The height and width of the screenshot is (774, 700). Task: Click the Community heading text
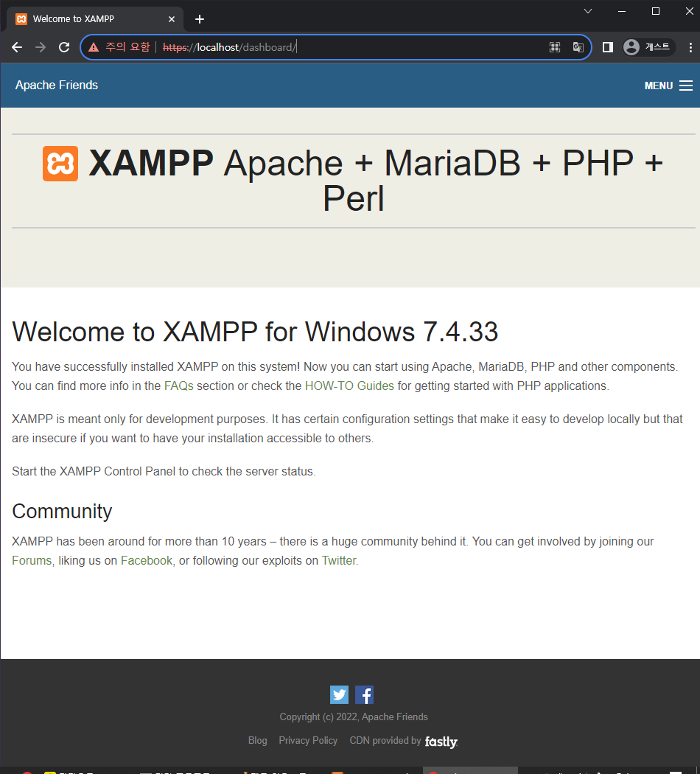62,512
